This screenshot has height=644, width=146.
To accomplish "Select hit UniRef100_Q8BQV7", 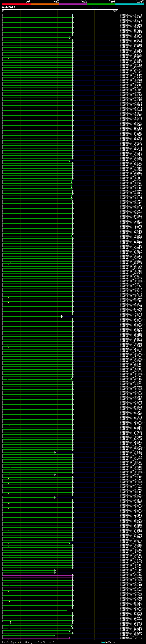I will [x=131, y=329].
